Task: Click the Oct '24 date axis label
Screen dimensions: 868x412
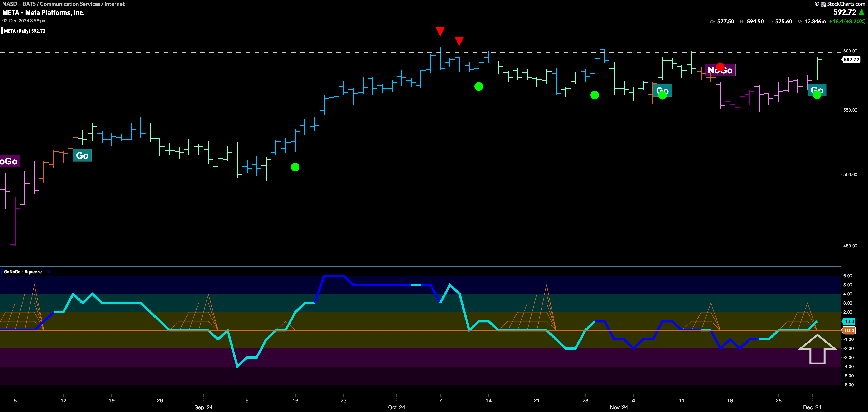Action: point(396,407)
